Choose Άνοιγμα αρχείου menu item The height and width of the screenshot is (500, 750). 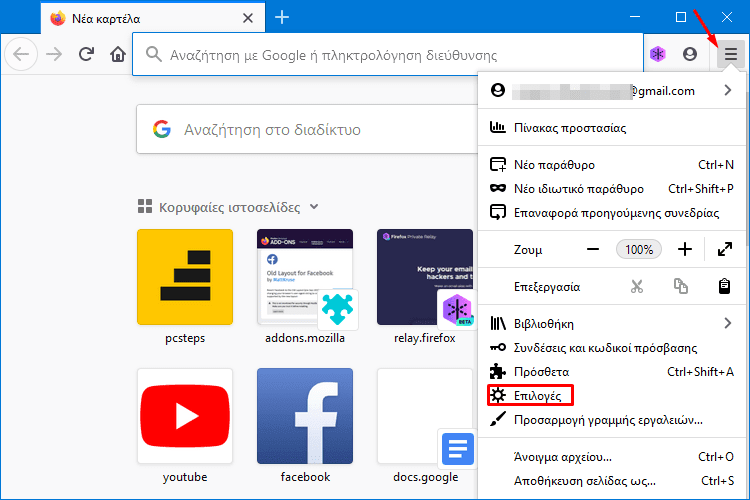click(x=611, y=456)
